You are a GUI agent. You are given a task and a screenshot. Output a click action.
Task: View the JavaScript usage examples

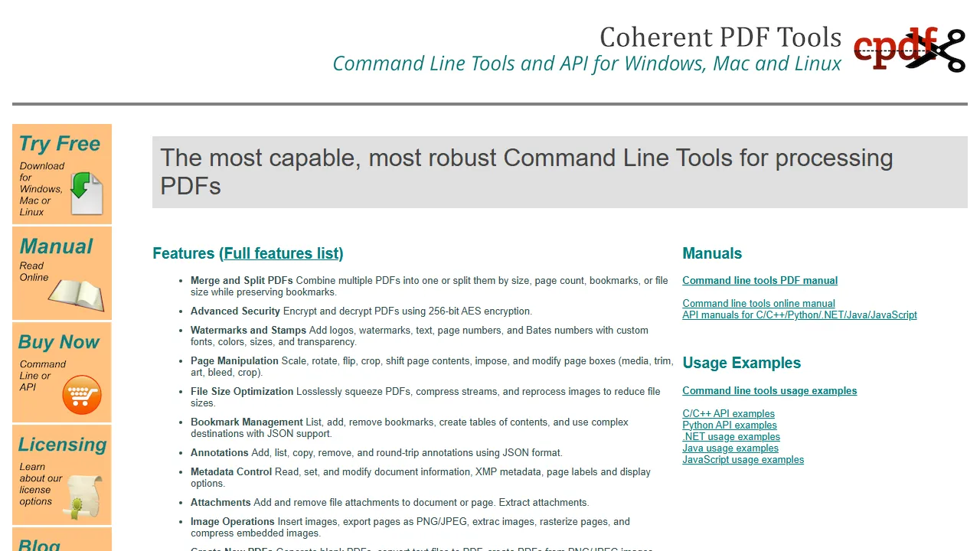pos(743,459)
